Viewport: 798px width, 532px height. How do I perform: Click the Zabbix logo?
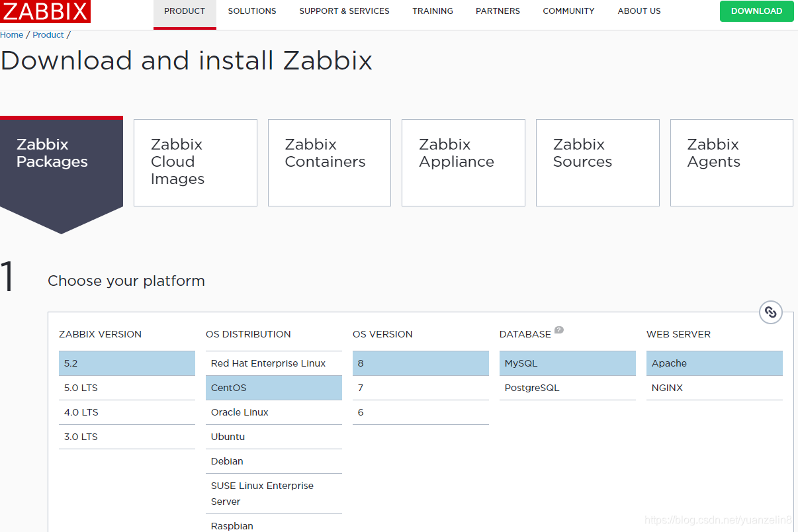point(45,11)
